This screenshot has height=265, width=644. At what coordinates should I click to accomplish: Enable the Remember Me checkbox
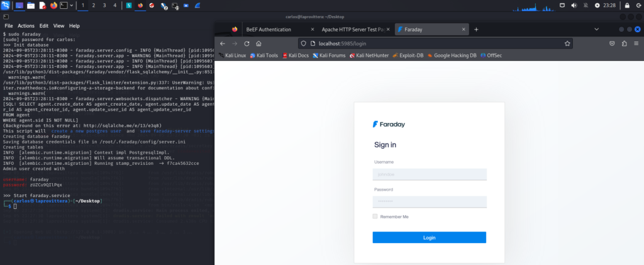[375, 217]
